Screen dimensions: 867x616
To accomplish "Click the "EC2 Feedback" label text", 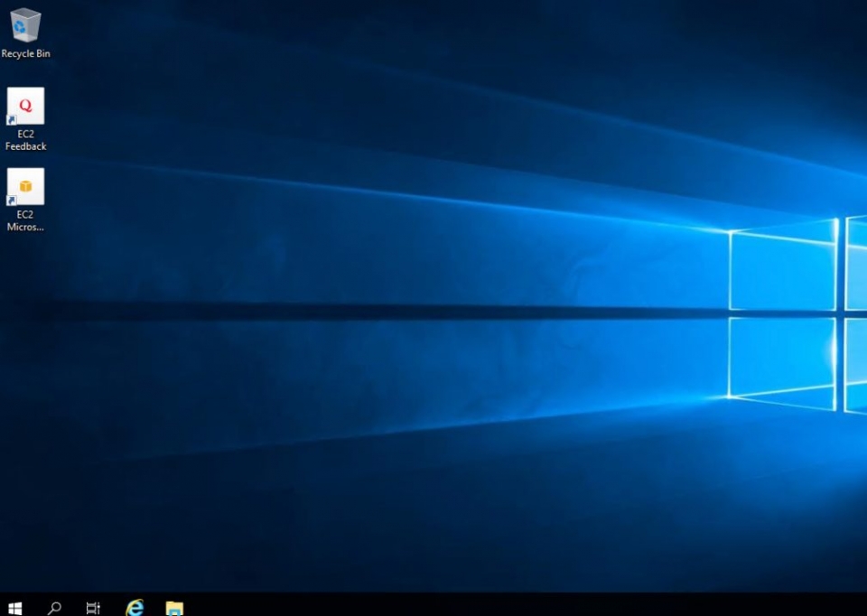I will point(25,140).
